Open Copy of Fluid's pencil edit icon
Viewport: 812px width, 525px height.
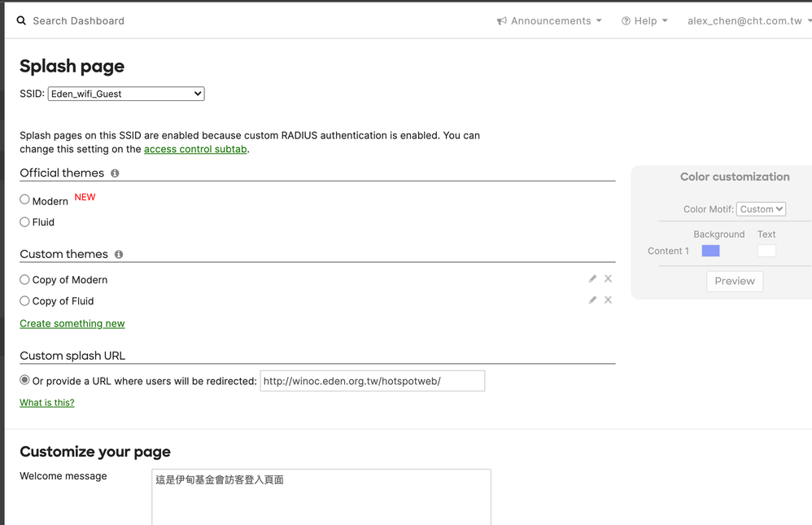(592, 300)
